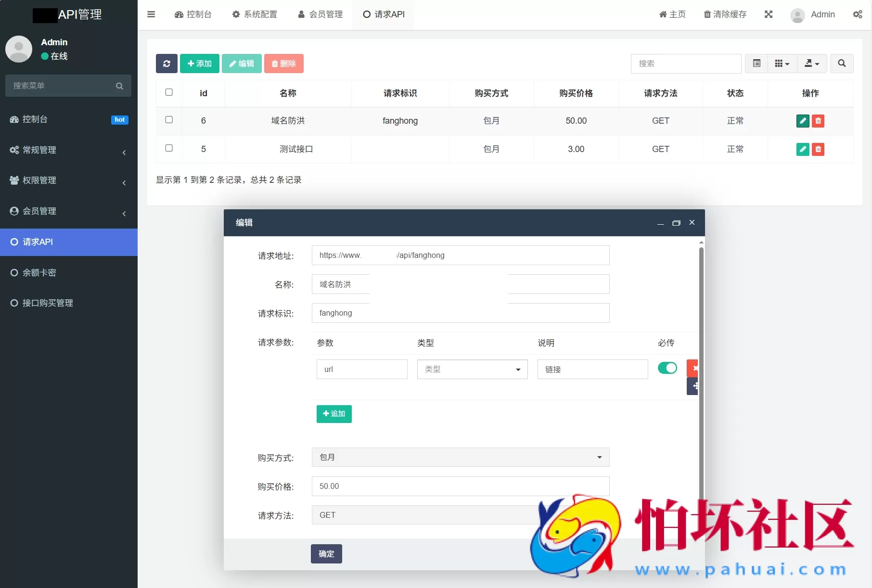Enable the 必传 toggle for url parameter

pos(667,368)
